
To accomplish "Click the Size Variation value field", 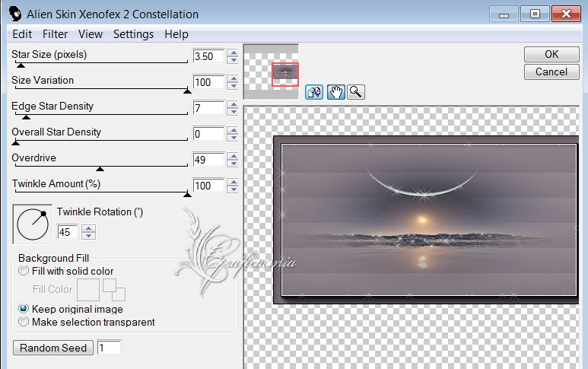I will pyautogui.click(x=208, y=82).
